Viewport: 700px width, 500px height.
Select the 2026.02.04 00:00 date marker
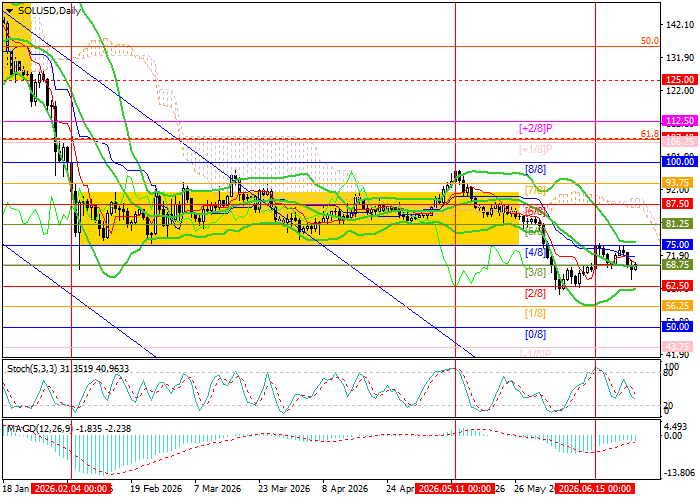pyautogui.click(x=72, y=489)
